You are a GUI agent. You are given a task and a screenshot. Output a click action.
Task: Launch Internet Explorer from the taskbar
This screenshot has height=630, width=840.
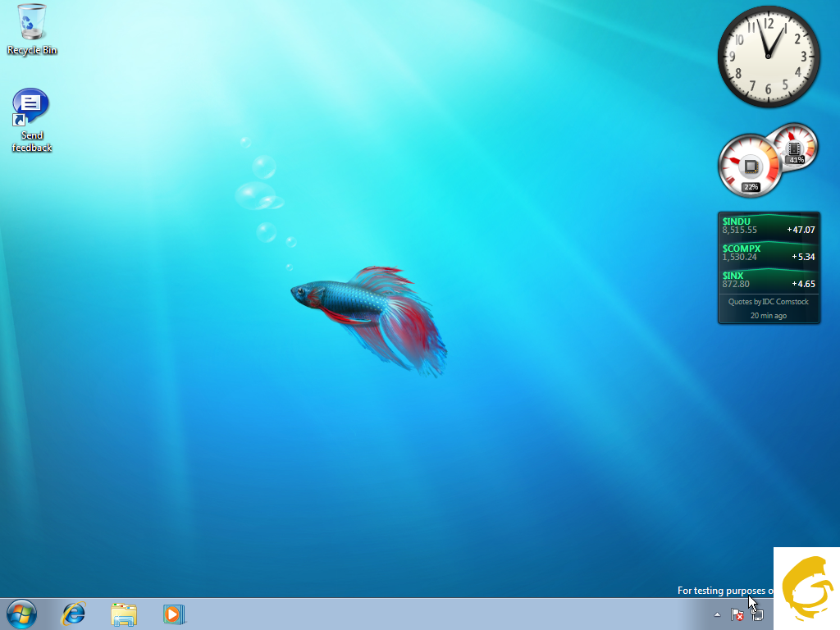(x=75, y=613)
